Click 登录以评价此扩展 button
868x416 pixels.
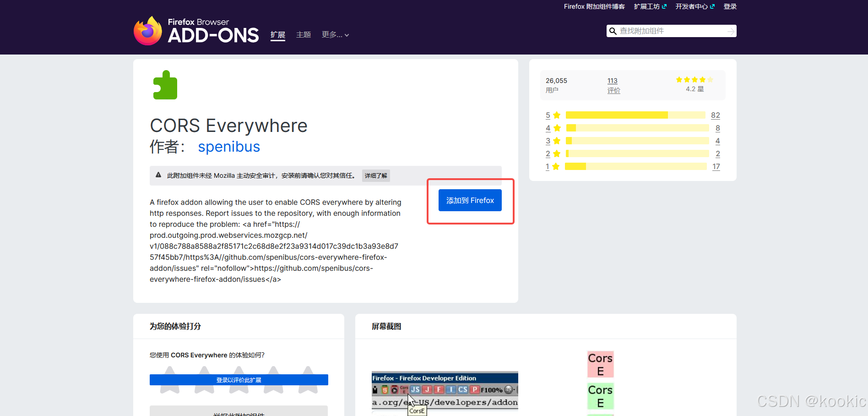coord(239,380)
